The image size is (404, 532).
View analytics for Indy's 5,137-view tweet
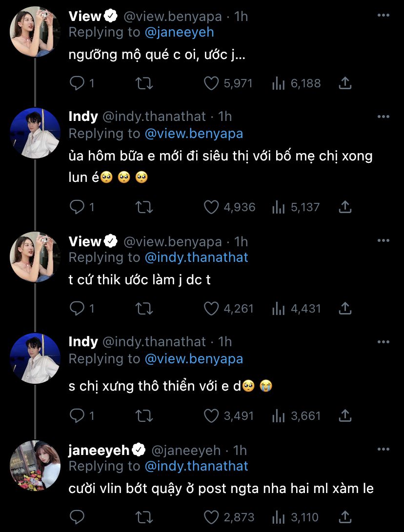279,208
